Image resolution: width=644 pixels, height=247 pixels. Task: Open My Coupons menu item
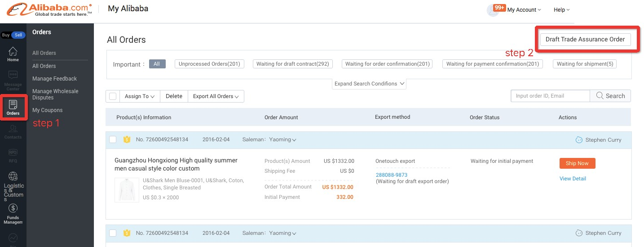(47, 110)
